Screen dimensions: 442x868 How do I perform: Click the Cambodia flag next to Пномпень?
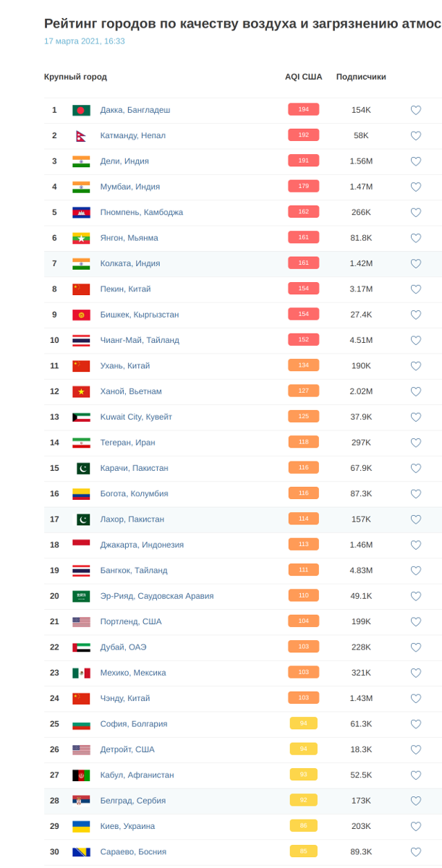tap(81, 213)
